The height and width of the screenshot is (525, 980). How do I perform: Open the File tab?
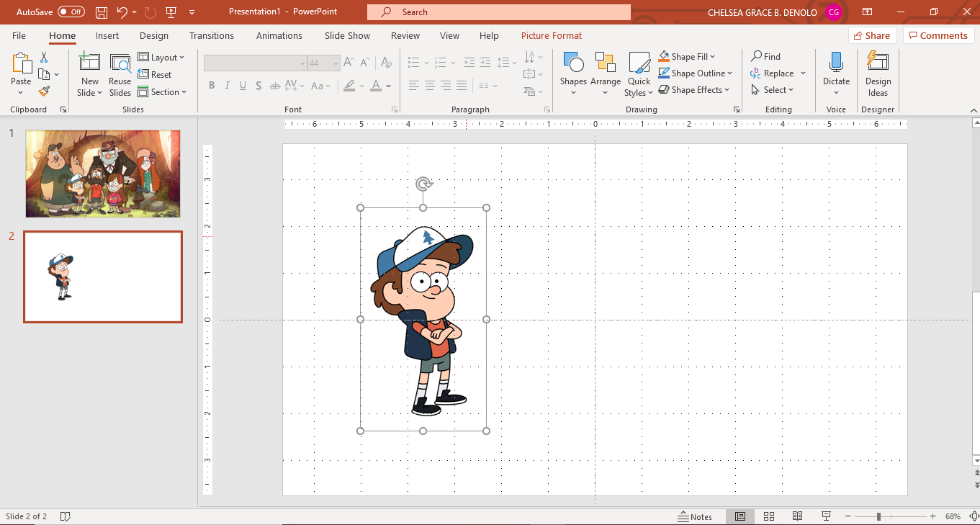pos(19,35)
